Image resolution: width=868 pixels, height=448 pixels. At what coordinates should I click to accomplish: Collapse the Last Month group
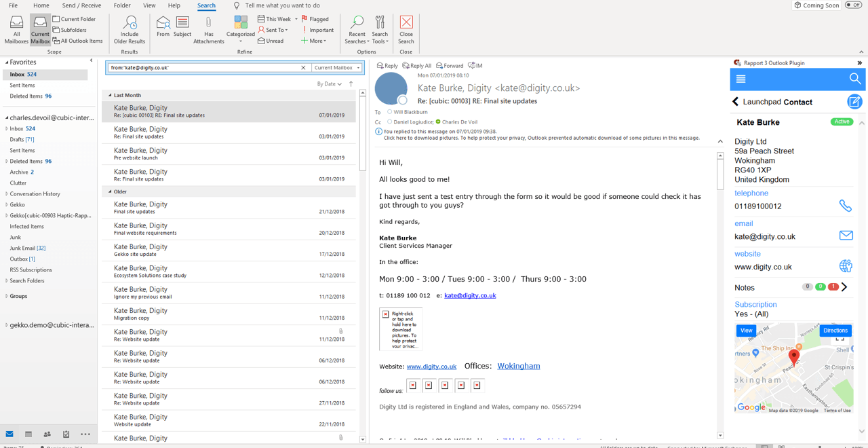(x=111, y=96)
